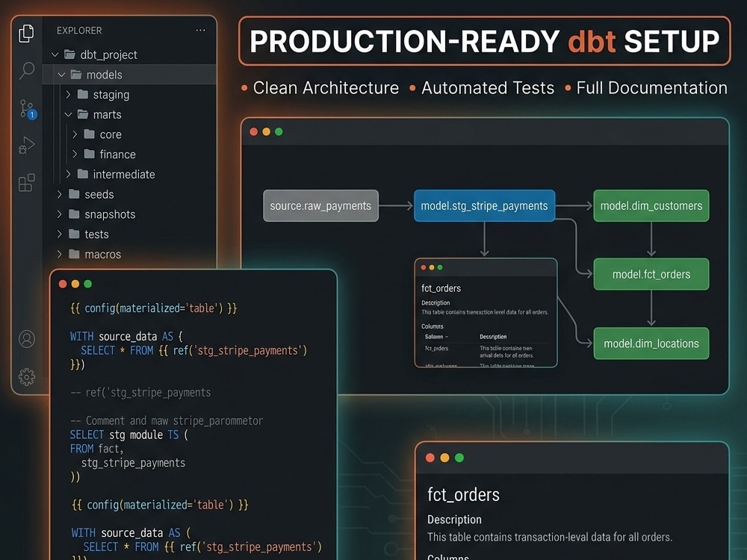Click the core folder icon
Screen dimensions: 747x560
click(89, 134)
